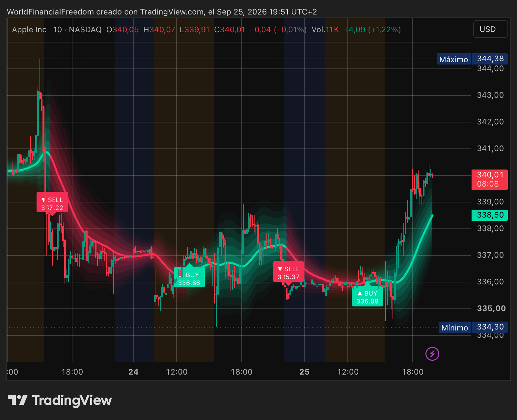
Task: Click the bold 335,00 price axis label
Action: coord(491,308)
